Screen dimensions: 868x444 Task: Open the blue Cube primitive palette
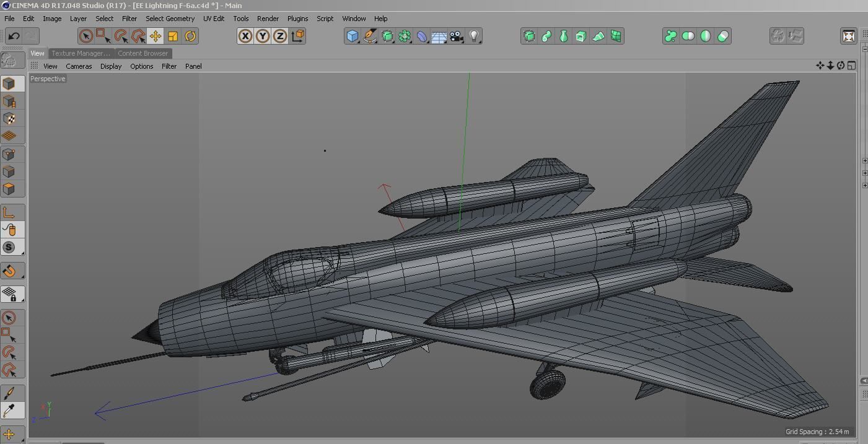coord(353,36)
